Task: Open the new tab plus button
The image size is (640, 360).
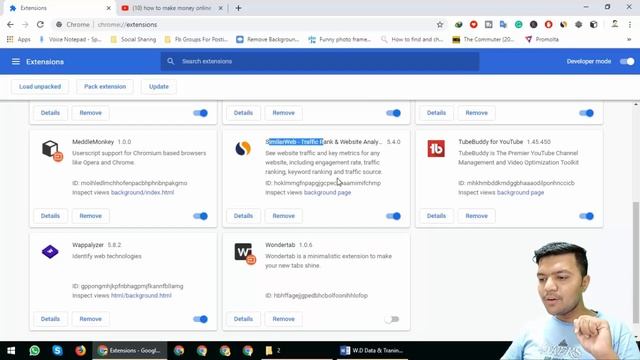Action: [x=238, y=8]
